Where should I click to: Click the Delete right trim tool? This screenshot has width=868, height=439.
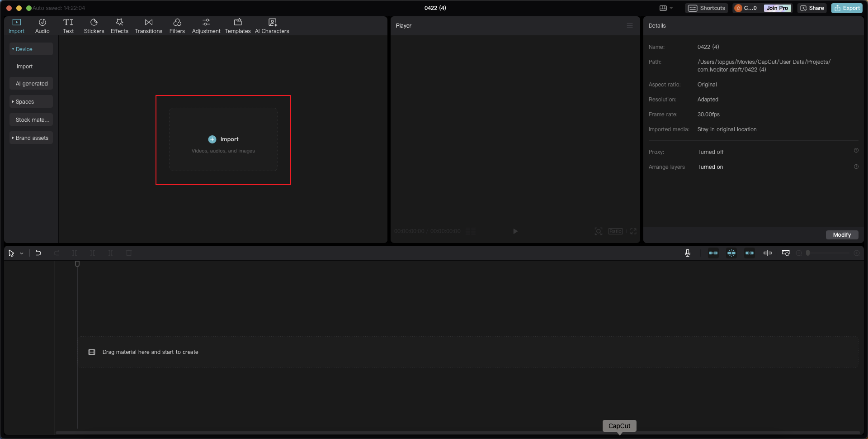[x=111, y=253]
